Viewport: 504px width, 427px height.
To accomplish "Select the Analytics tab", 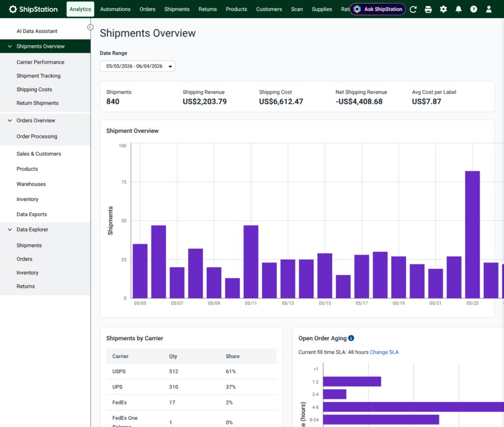I will (80, 9).
